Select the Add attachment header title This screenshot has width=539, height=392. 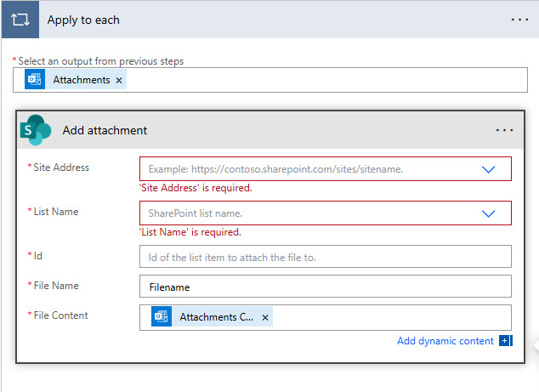(105, 130)
